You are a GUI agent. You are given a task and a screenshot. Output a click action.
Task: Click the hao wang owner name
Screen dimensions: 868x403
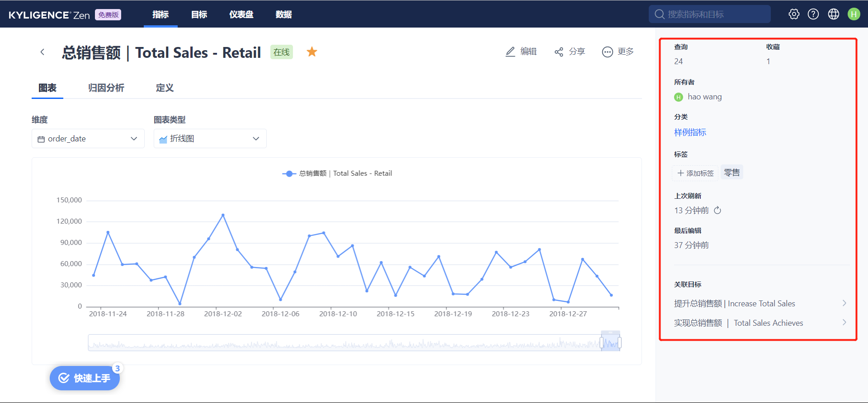(705, 97)
